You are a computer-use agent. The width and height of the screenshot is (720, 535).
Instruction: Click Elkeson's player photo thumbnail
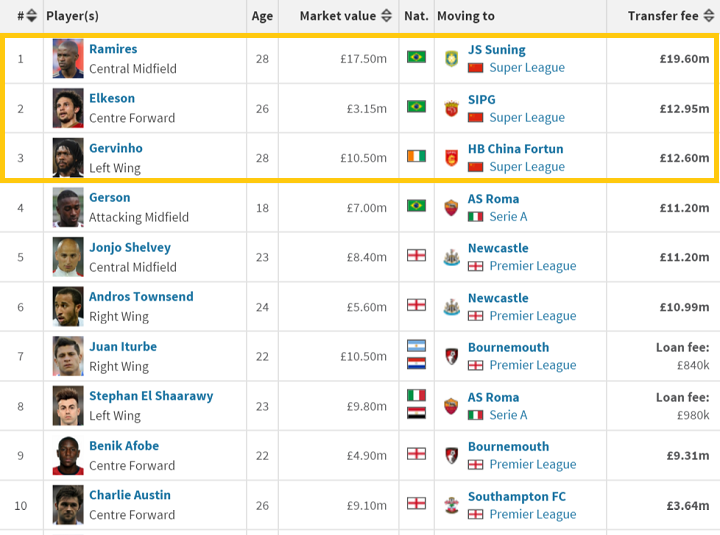click(x=68, y=108)
